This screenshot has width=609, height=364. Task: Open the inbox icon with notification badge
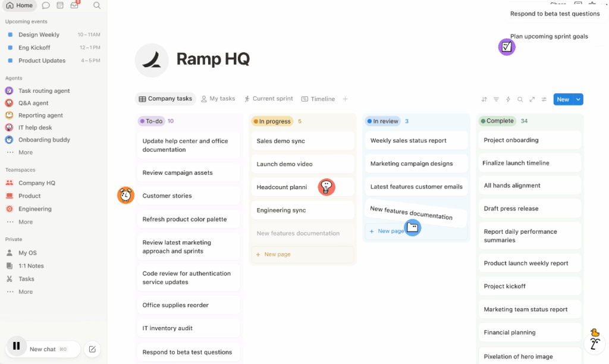point(74,5)
